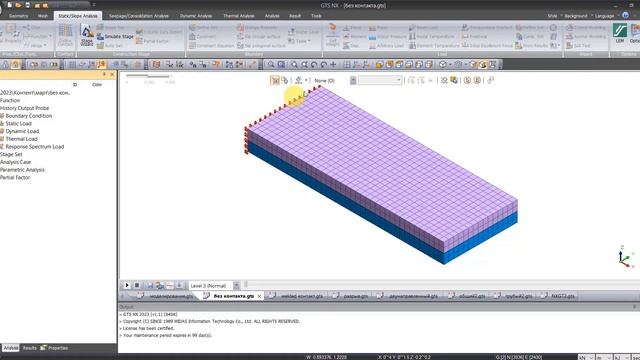640x360 pixels.
Task: Open the Analysis ribbon tab
Action: (272, 16)
